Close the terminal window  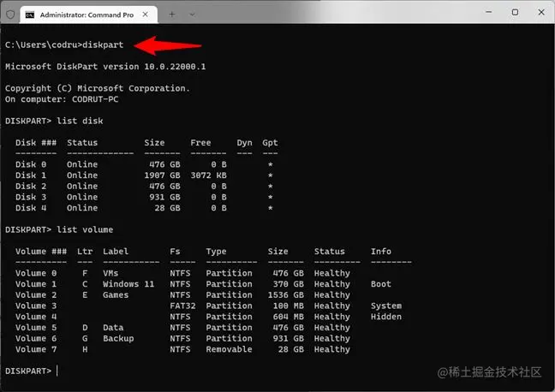541,12
